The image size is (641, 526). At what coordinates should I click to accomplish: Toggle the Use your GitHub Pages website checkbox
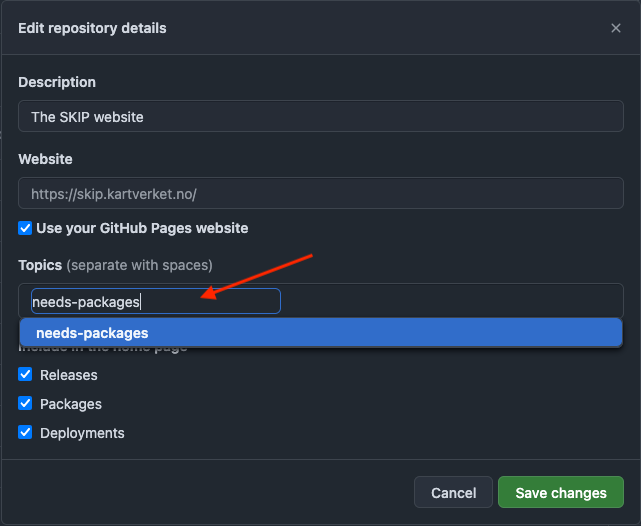25,228
